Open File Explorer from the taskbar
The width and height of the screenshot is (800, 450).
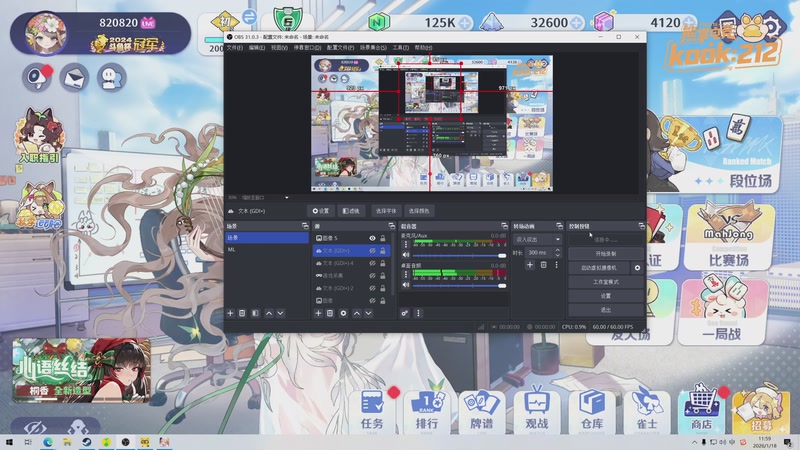click(x=67, y=442)
